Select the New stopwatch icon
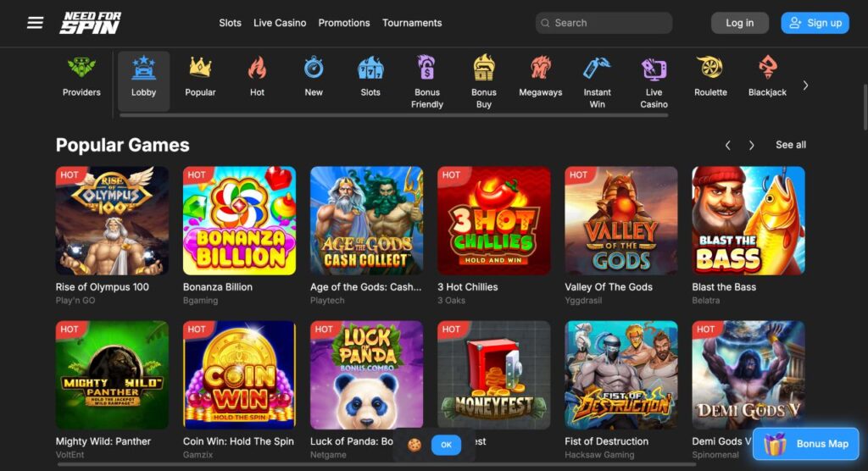This screenshot has width=868, height=471. click(x=314, y=68)
